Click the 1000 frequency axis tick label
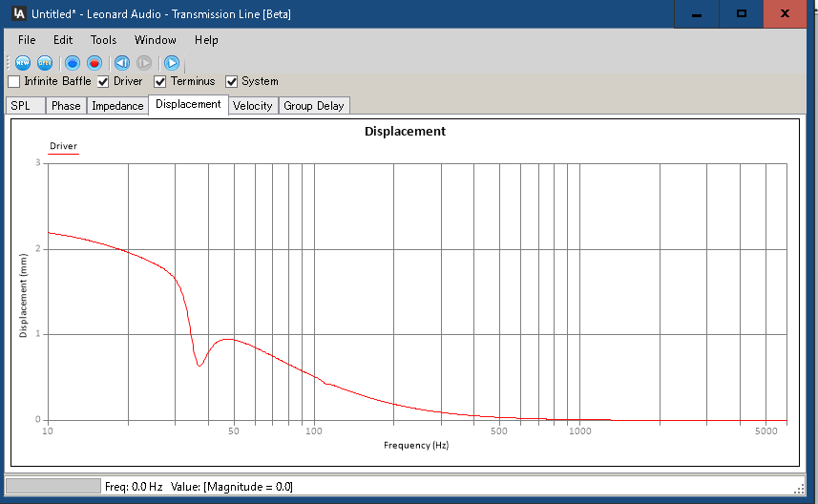The image size is (818, 504). [579, 430]
